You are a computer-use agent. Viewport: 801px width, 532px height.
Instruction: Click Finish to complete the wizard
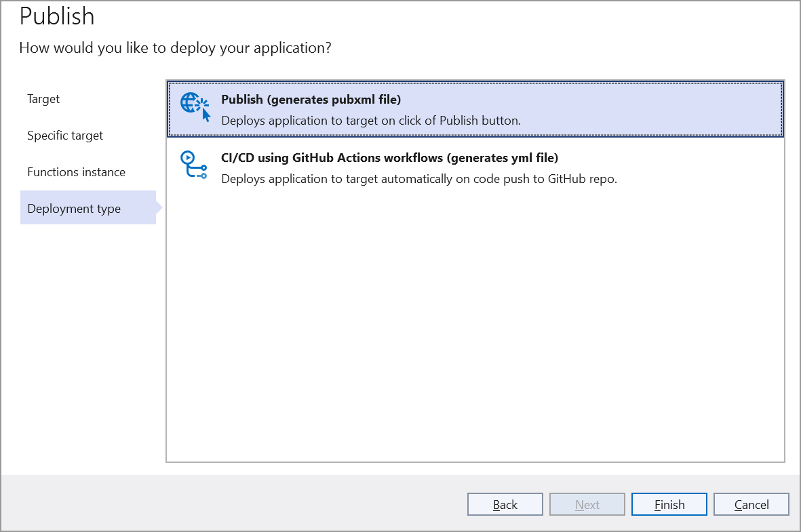669,504
